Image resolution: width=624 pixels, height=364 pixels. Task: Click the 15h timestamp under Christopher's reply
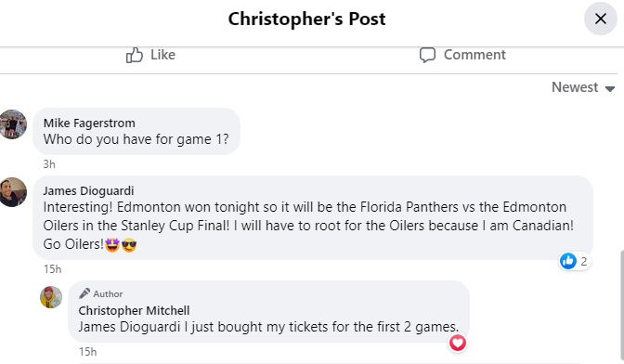(x=87, y=352)
